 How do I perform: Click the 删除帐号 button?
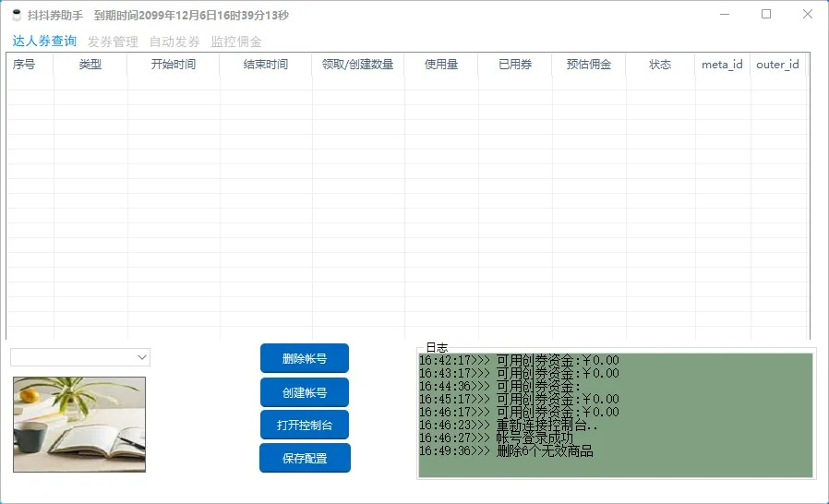click(305, 358)
